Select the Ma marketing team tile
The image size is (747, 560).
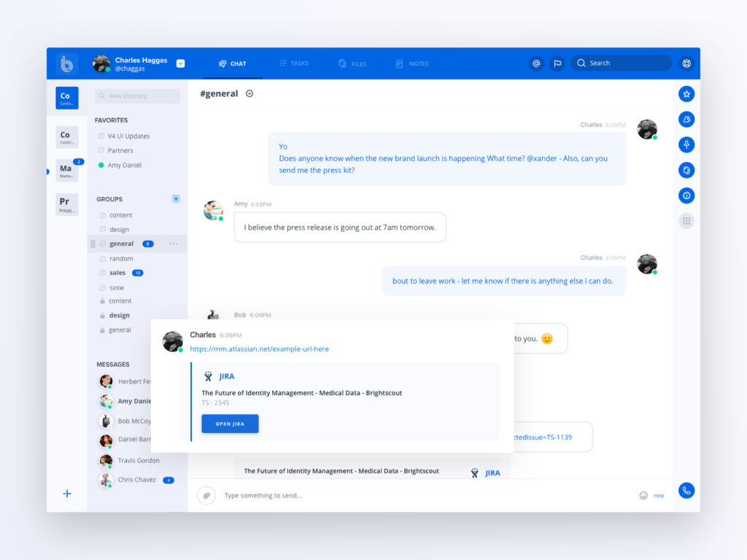66,171
